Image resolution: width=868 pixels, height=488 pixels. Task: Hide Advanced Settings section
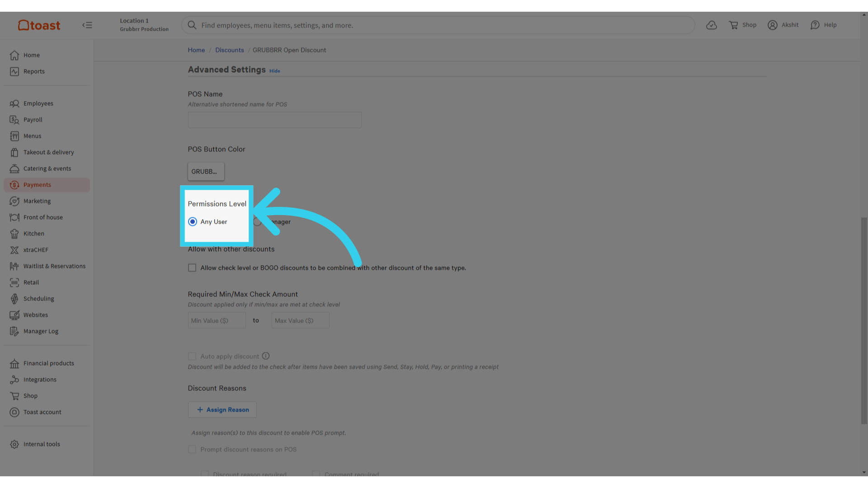[274, 71]
